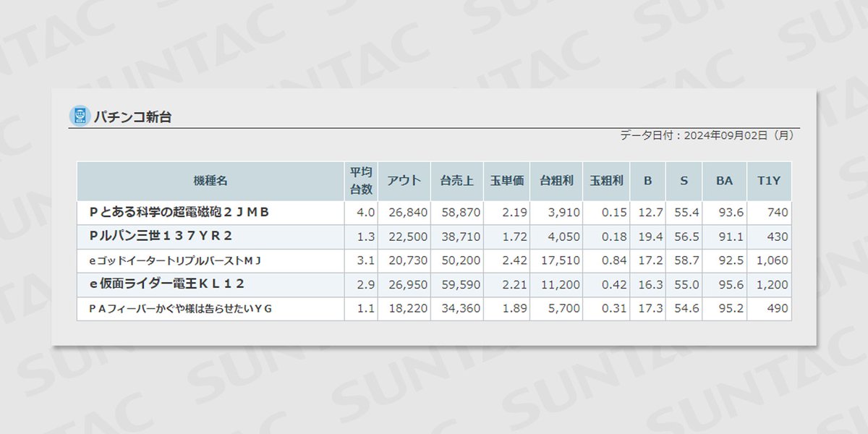Select the T1Y column header
The height and width of the screenshot is (434, 868).
[x=769, y=181]
